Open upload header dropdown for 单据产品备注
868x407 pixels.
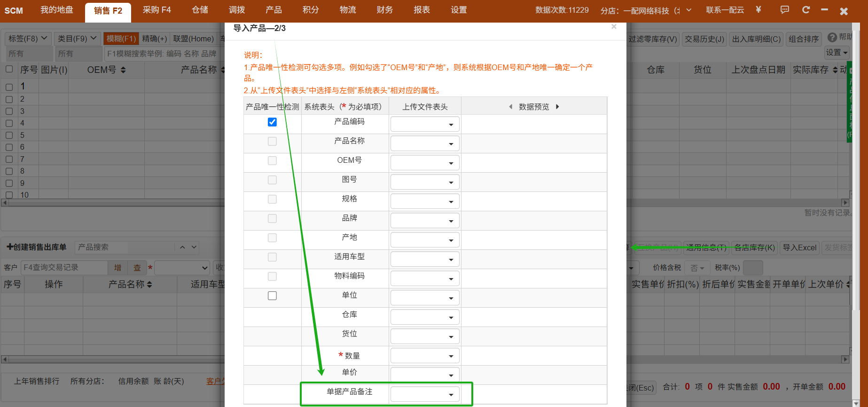coord(425,394)
